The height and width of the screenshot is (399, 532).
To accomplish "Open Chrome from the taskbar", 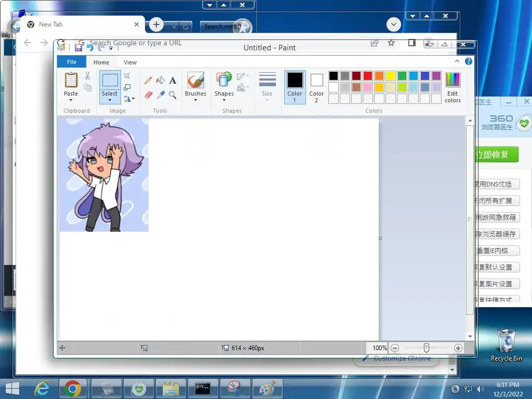I will tap(73, 389).
